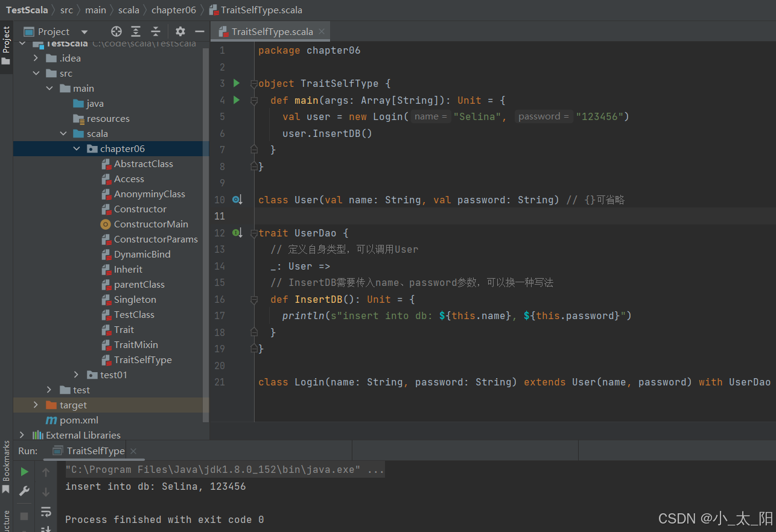
Task: Click the java.exe command line in the console
Action: [225, 470]
